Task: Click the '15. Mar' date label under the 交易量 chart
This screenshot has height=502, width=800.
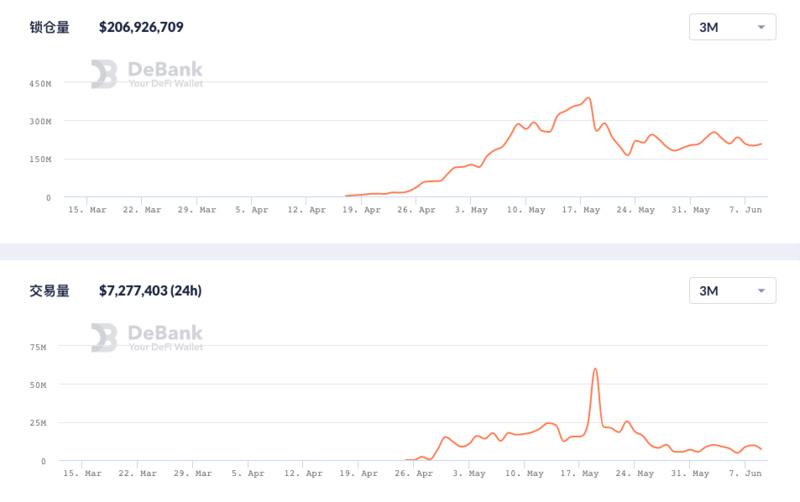Action: click(x=86, y=473)
